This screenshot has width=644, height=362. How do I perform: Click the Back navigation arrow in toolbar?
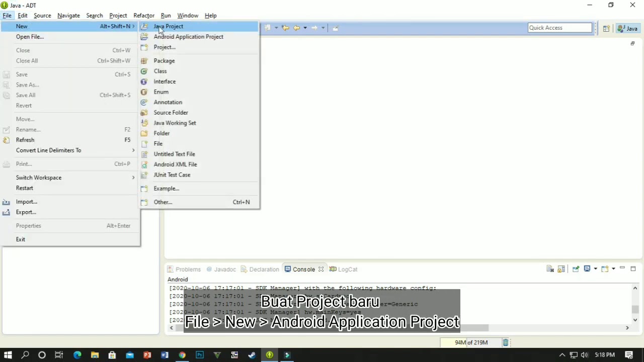[x=296, y=28]
